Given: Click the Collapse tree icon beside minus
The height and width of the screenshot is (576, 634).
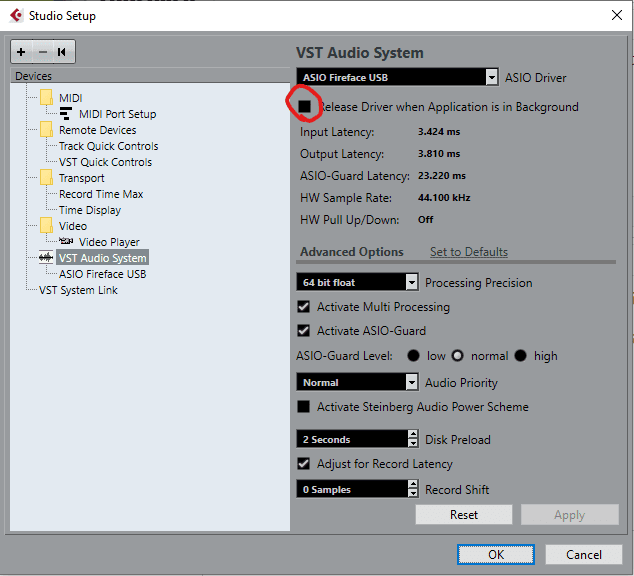Looking at the screenshot, I should point(62,52).
